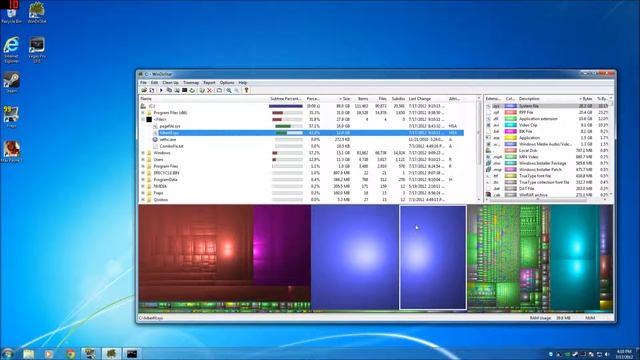Sort by the Last Change column header
The height and width of the screenshot is (360, 640).
point(427,99)
